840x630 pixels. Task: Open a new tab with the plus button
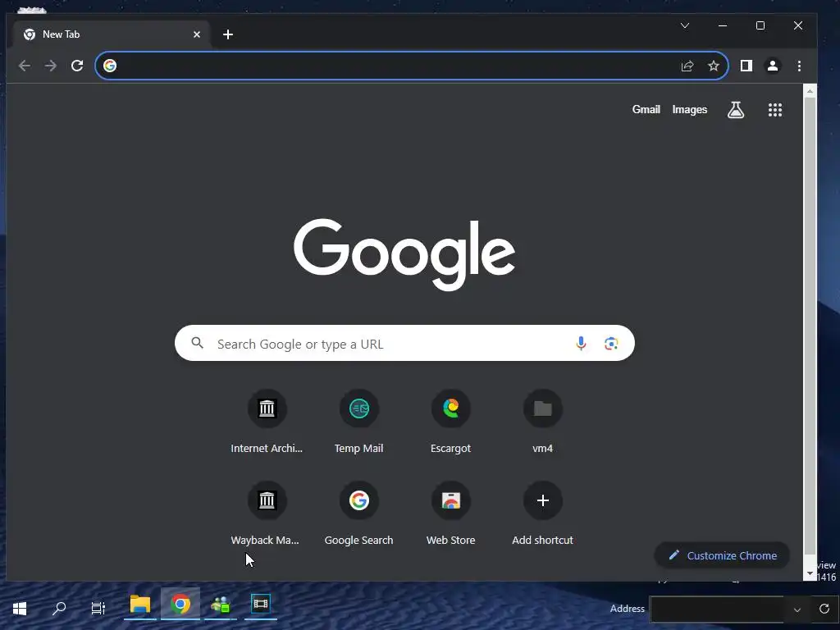(x=228, y=34)
